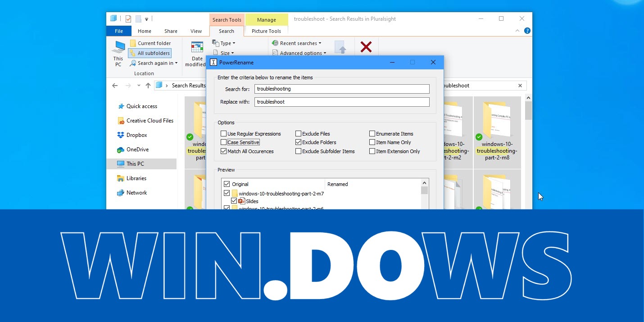Image resolution: width=644 pixels, height=322 pixels.
Task: Click PowerRename title bar app icon
Action: pos(214,62)
